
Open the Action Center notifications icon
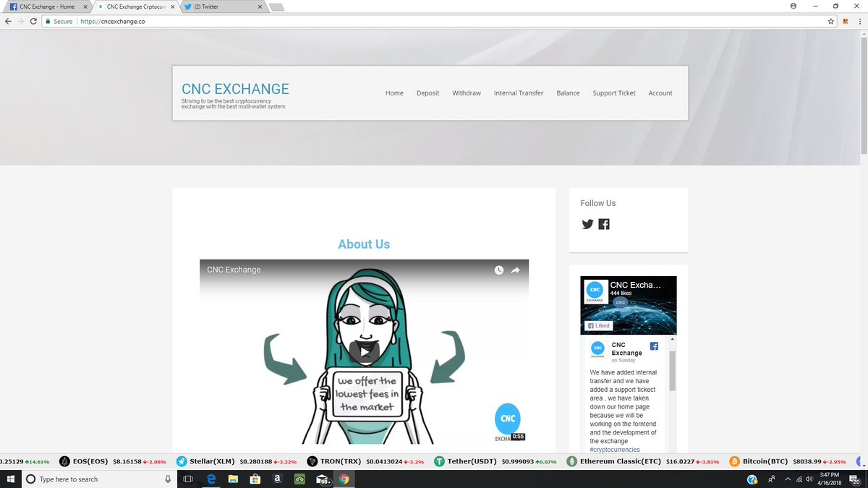(x=856, y=479)
